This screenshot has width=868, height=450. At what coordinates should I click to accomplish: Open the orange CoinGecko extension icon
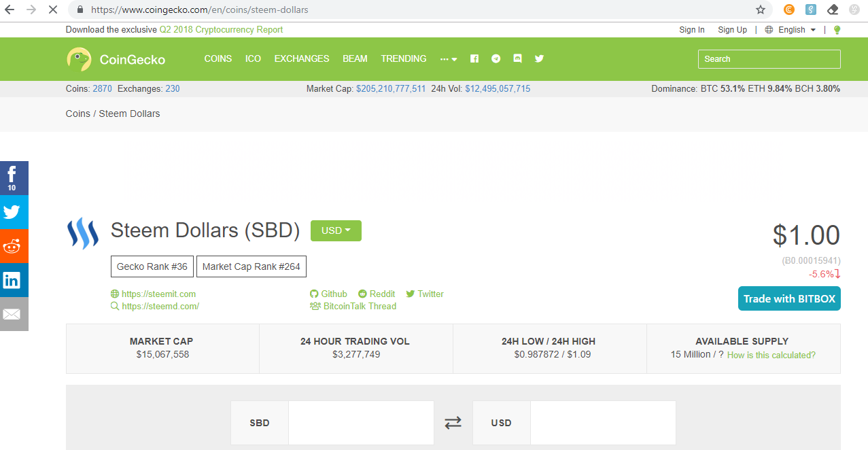pyautogui.click(x=789, y=10)
